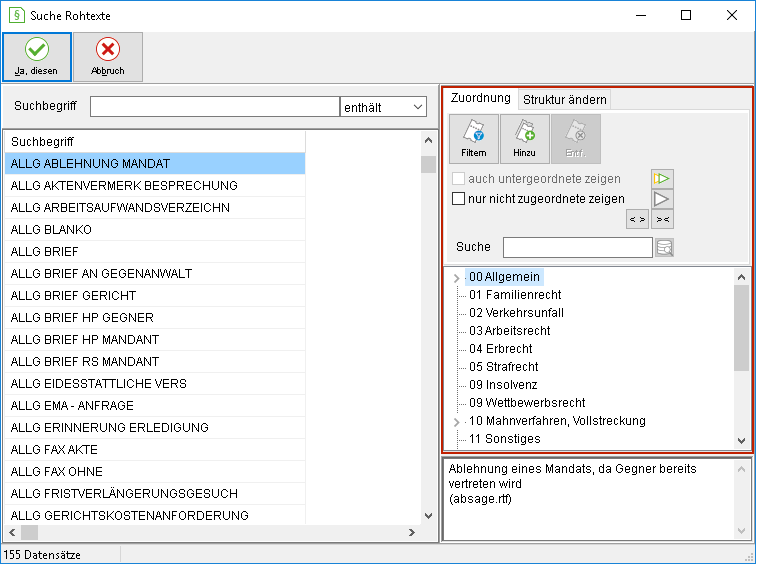Expand the '00 Allgemein' tree node

point(456,278)
